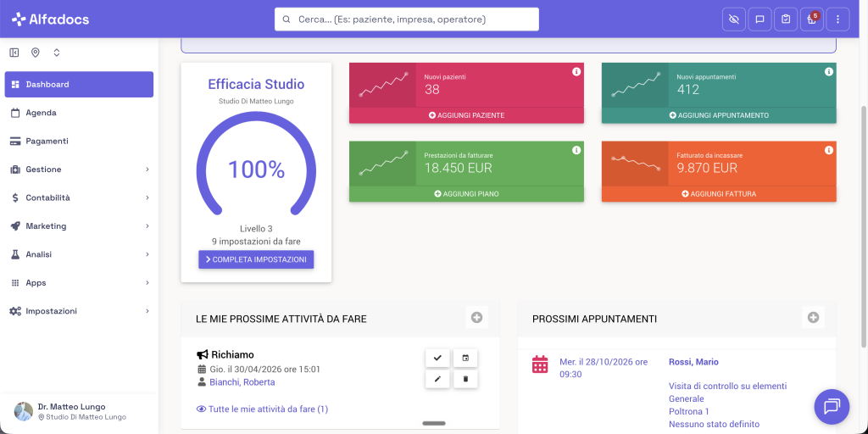Open the location switcher up-down arrows
868x434 pixels.
click(57, 53)
